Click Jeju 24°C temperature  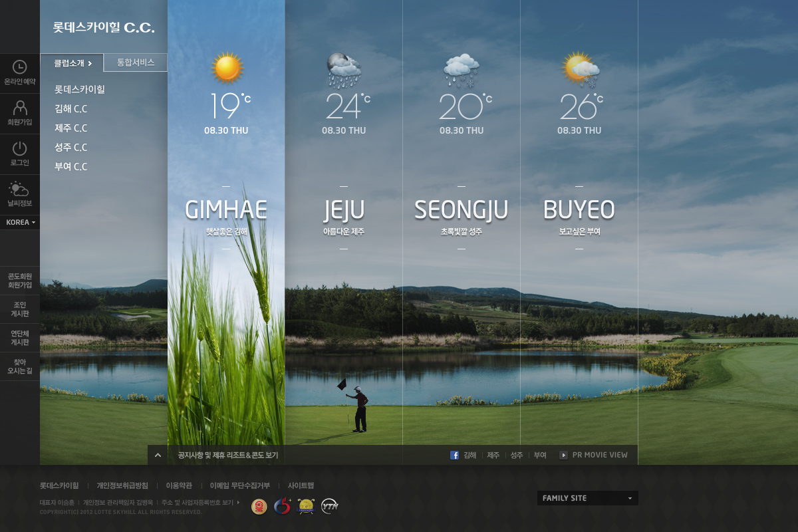click(348, 106)
